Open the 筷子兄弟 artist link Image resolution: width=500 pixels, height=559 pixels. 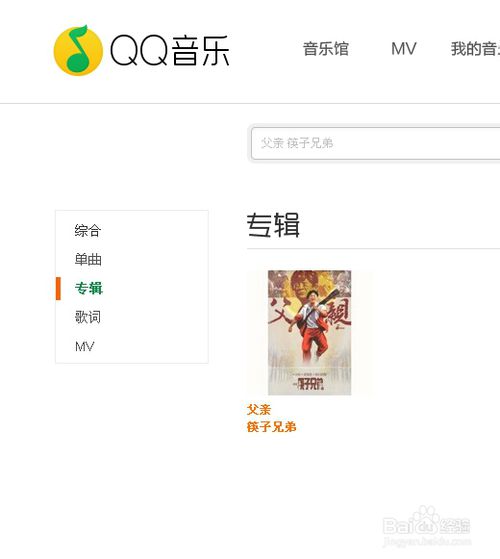tap(272, 427)
